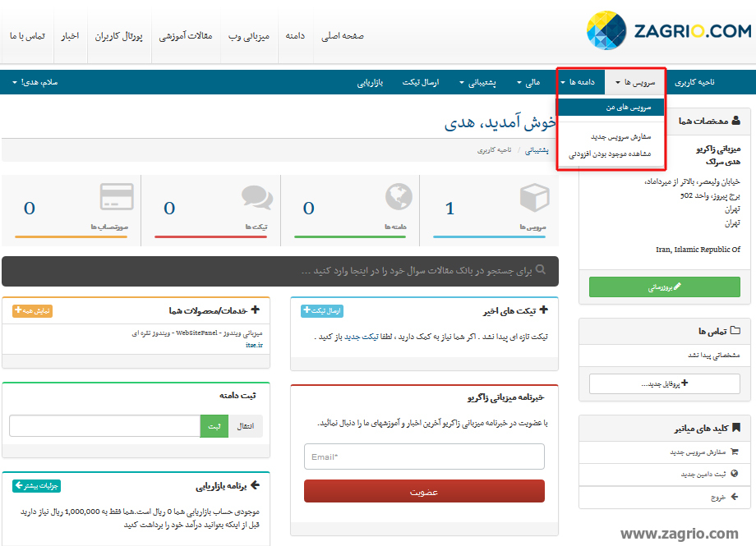Click the Zagrio logo

click(668, 32)
